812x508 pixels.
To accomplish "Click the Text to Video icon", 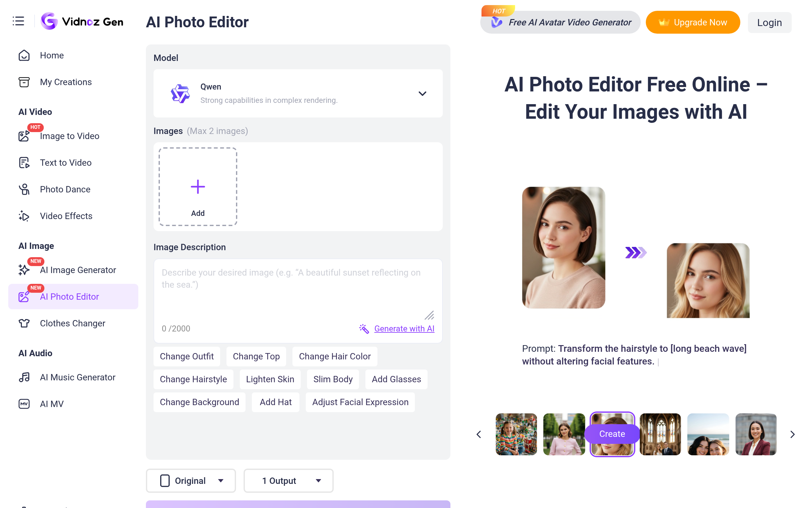I will 24,163.
